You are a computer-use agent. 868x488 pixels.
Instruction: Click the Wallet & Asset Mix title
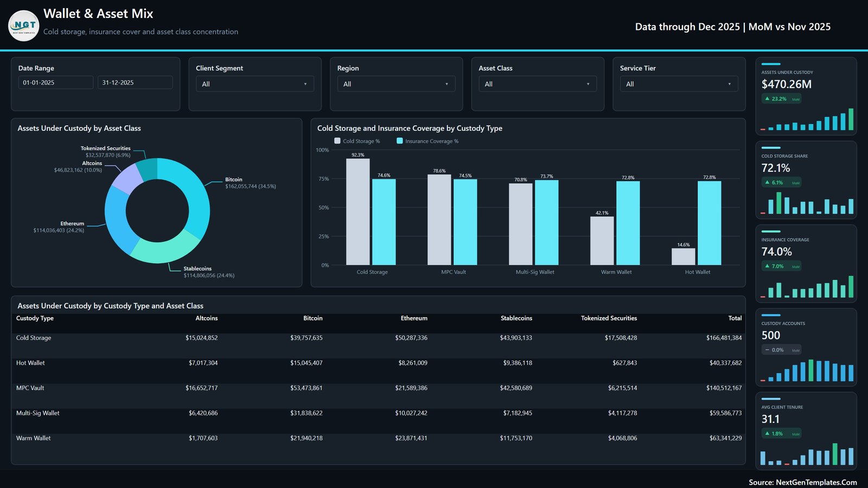98,14
